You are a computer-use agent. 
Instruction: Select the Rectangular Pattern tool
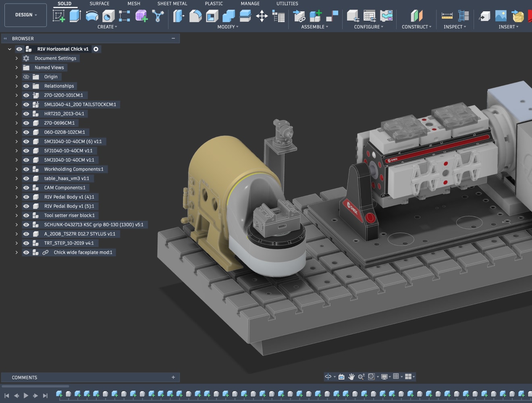tap(125, 16)
